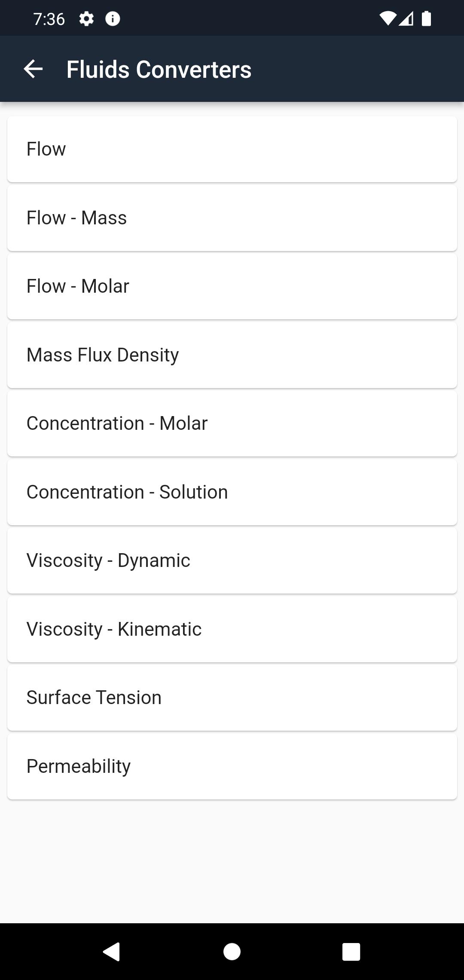The width and height of the screenshot is (464, 980).
Task: Select the Flow - Molar converter
Action: point(232,286)
